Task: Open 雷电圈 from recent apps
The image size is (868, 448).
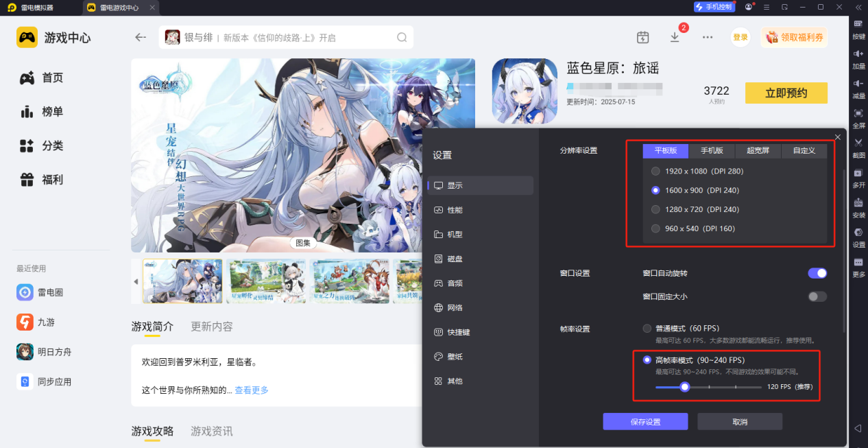Action: click(x=40, y=292)
